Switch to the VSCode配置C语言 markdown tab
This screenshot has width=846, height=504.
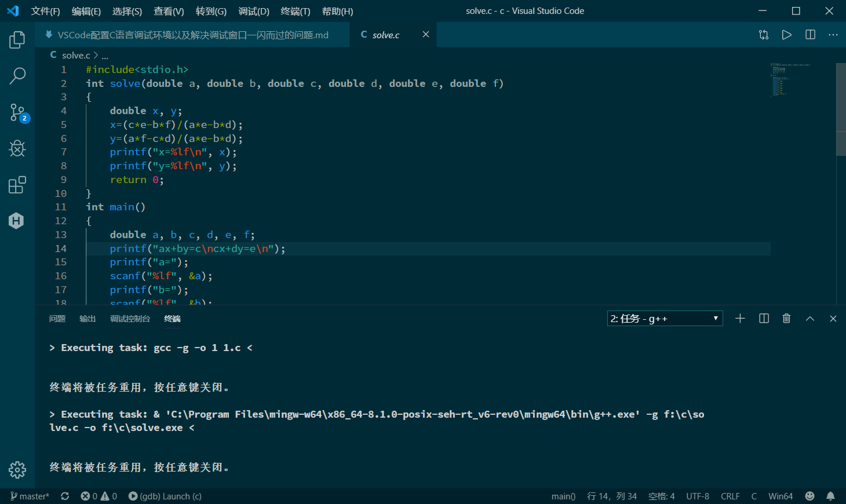click(192, 35)
